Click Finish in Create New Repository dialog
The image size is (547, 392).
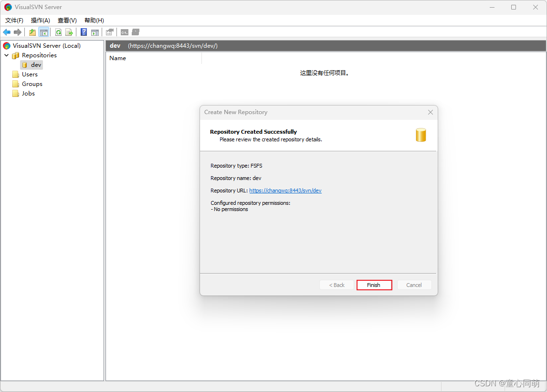tap(374, 285)
